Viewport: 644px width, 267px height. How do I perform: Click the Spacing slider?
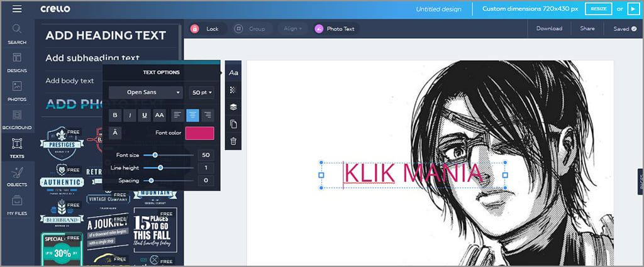click(x=169, y=180)
